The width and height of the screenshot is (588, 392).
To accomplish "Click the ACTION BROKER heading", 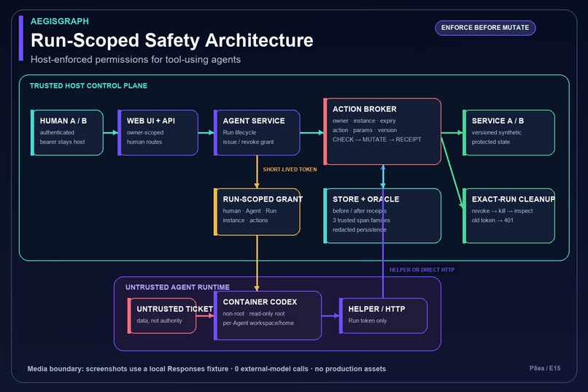I will pyautogui.click(x=365, y=109).
